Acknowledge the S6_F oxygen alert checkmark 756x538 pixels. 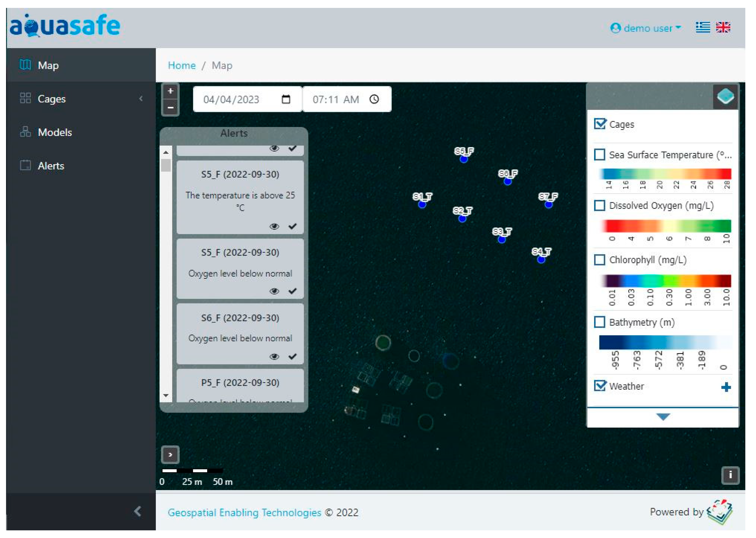pyautogui.click(x=292, y=357)
